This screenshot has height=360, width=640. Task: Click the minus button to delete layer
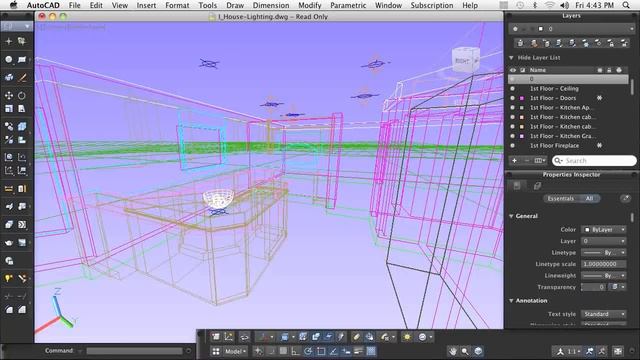[x=527, y=161]
